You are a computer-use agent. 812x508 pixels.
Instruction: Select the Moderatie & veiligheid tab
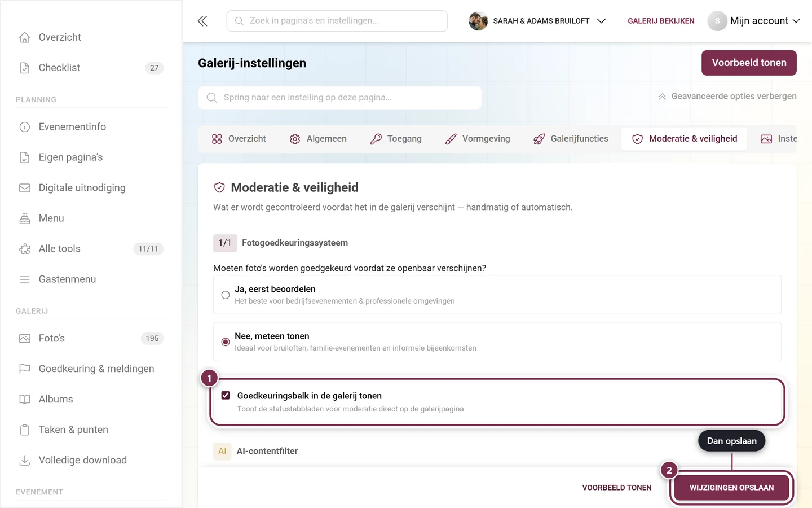tap(685, 139)
